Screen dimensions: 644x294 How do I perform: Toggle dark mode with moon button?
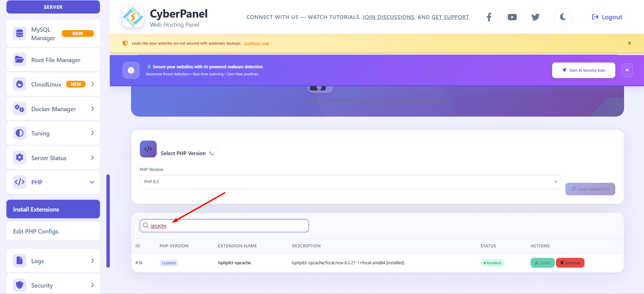[x=563, y=17]
